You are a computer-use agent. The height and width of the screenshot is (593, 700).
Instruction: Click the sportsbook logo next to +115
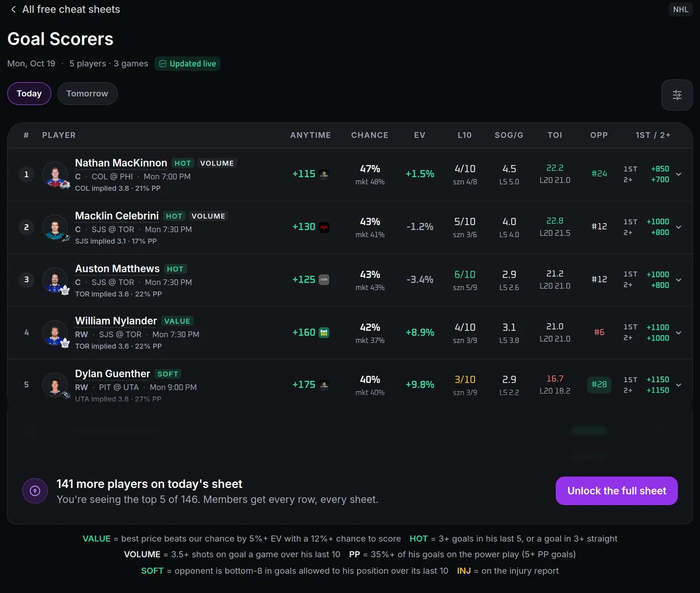324,174
